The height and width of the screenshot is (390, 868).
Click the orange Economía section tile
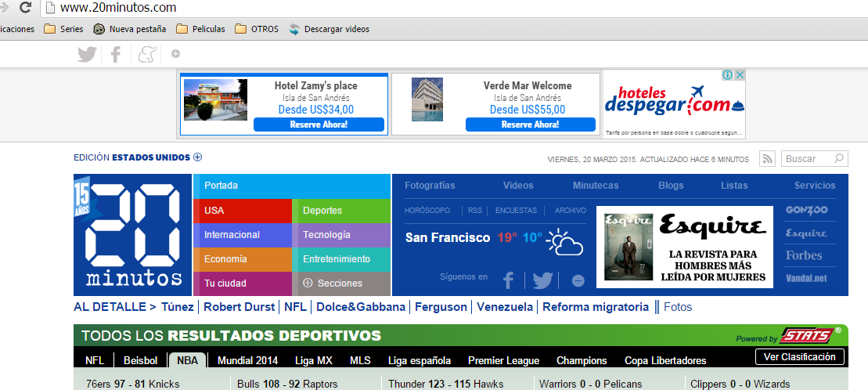(x=242, y=259)
